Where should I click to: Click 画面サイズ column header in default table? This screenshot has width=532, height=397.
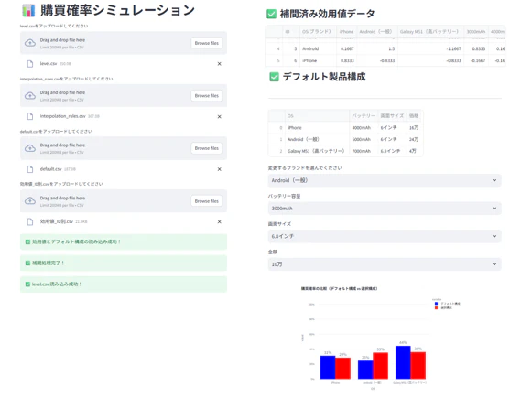point(392,116)
